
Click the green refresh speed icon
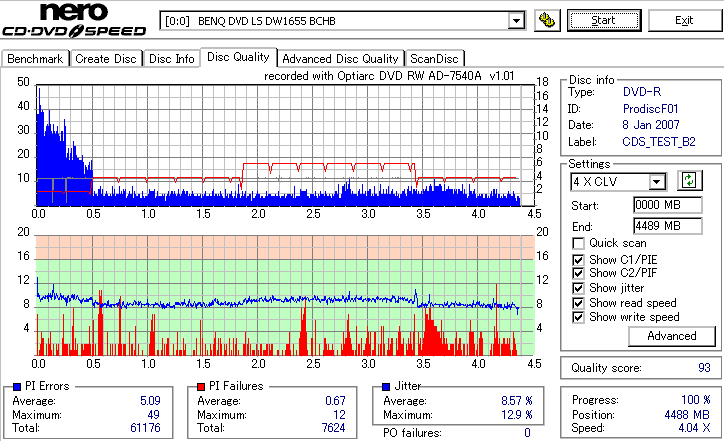tap(689, 180)
